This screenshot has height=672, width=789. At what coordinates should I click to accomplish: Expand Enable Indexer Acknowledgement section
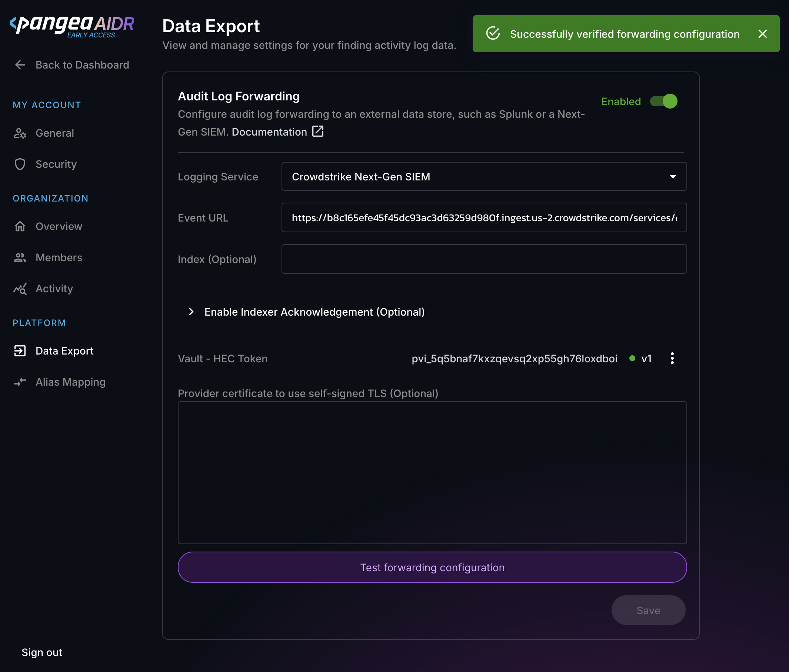pos(307,312)
